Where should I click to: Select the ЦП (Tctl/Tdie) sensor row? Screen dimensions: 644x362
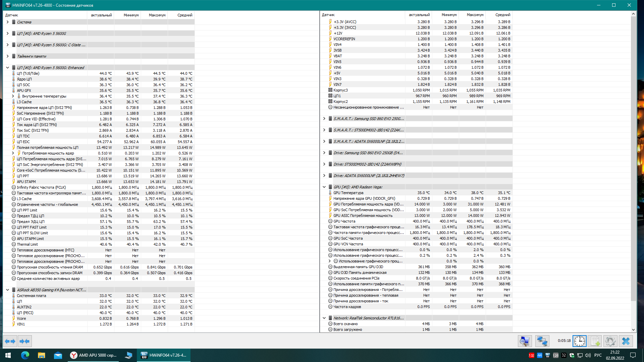(x=28, y=73)
